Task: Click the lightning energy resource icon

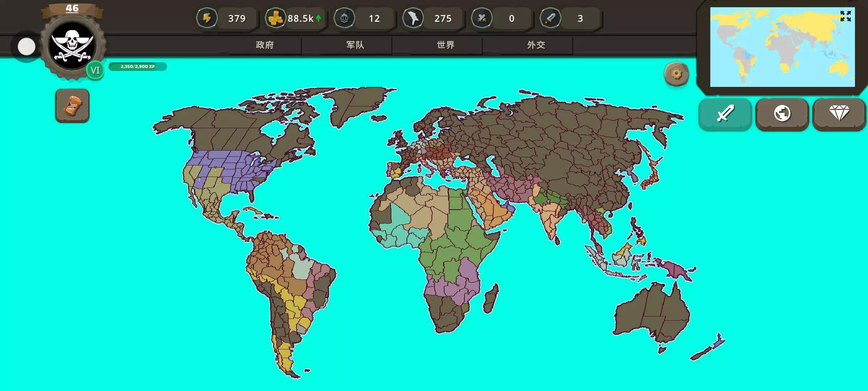Action: click(x=207, y=18)
